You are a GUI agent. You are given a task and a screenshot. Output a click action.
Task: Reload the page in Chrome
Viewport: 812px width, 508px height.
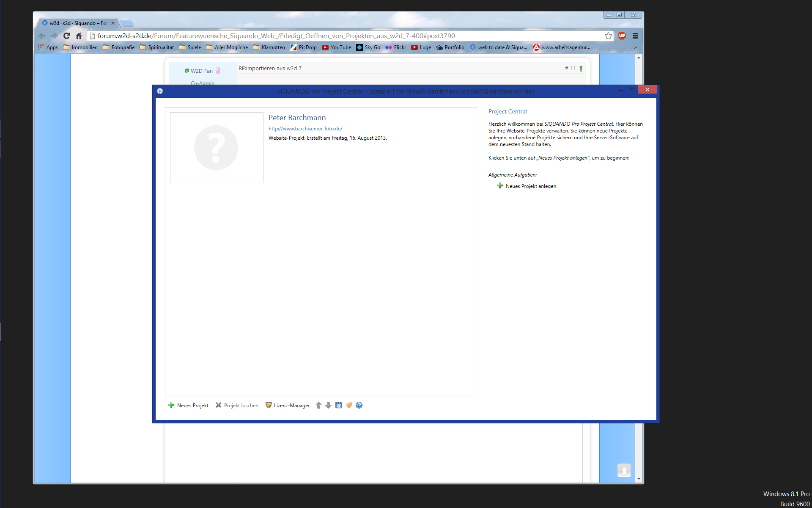(x=66, y=36)
